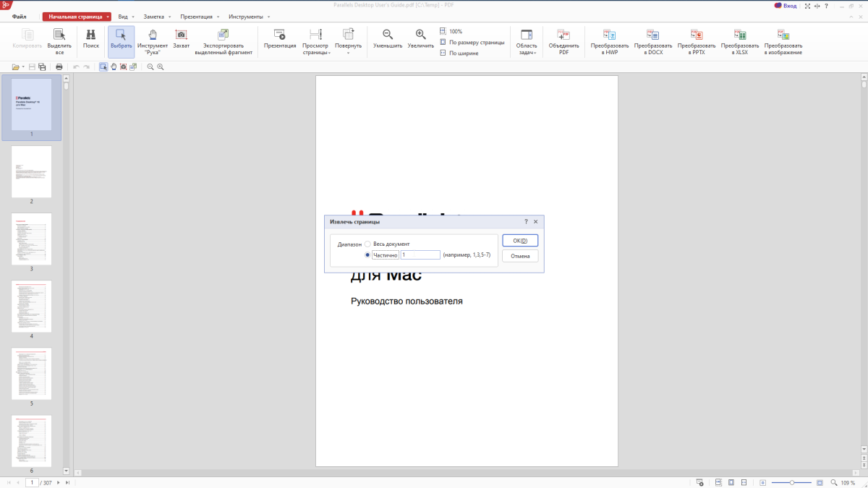
Task: Click the print icon in quick toolbar
Action: coord(59,67)
